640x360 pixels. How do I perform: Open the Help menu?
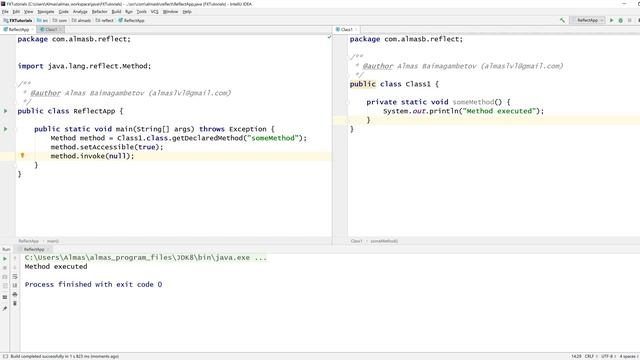click(x=187, y=12)
